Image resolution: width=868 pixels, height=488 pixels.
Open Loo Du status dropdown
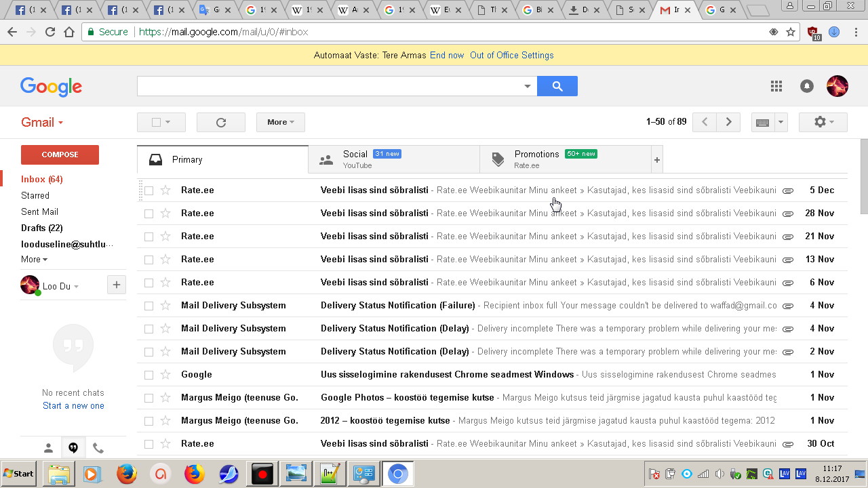pos(76,287)
